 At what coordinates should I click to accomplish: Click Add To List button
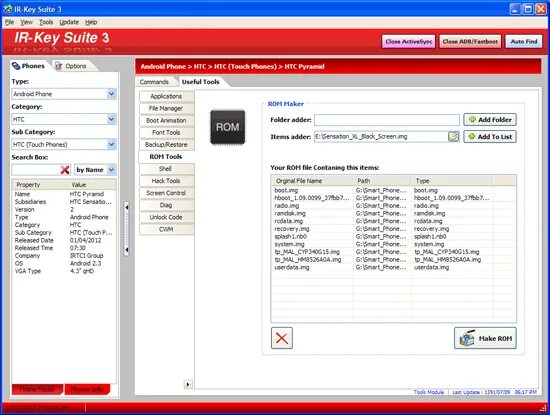pos(490,136)
